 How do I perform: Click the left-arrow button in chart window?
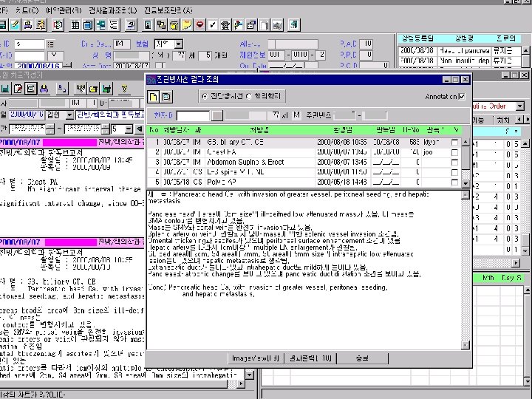coord(139,129)
